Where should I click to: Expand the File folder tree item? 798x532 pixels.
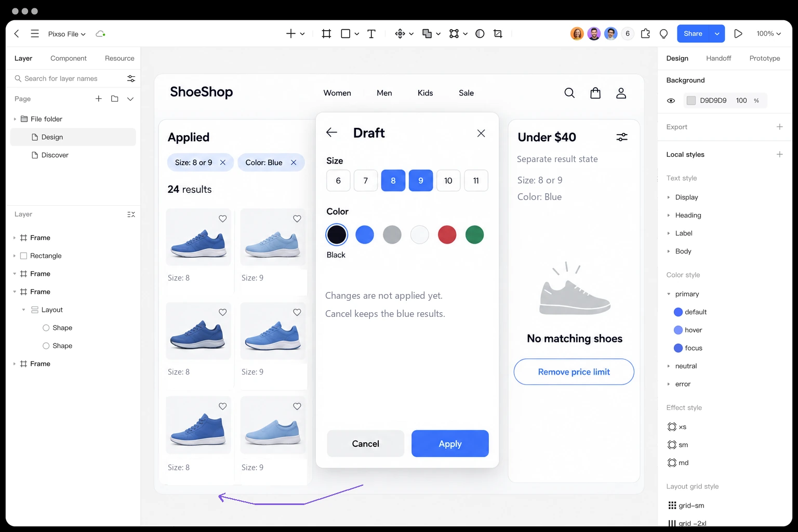(x=15, y=119)
